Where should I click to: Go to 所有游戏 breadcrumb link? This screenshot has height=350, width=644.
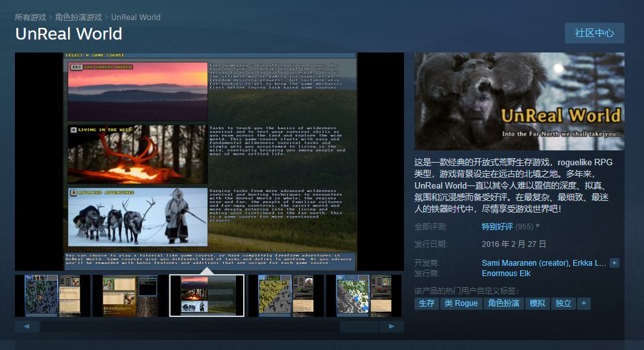tap(30, 17)
